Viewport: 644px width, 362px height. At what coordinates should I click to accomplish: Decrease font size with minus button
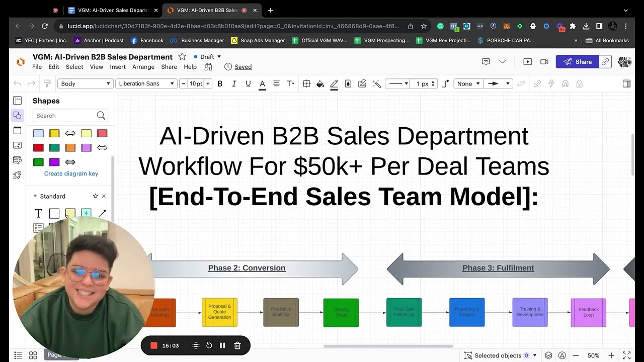pos(183,83)
